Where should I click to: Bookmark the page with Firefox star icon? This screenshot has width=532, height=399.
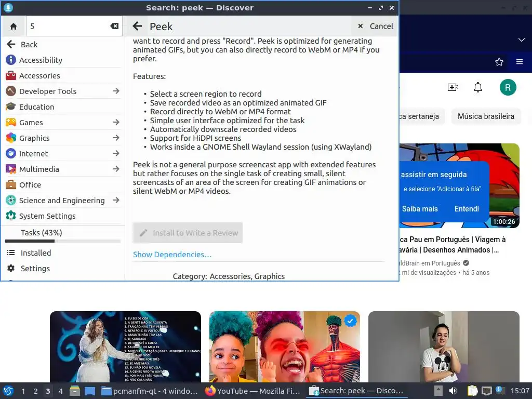pyautogui.click(x=499, y=62)
